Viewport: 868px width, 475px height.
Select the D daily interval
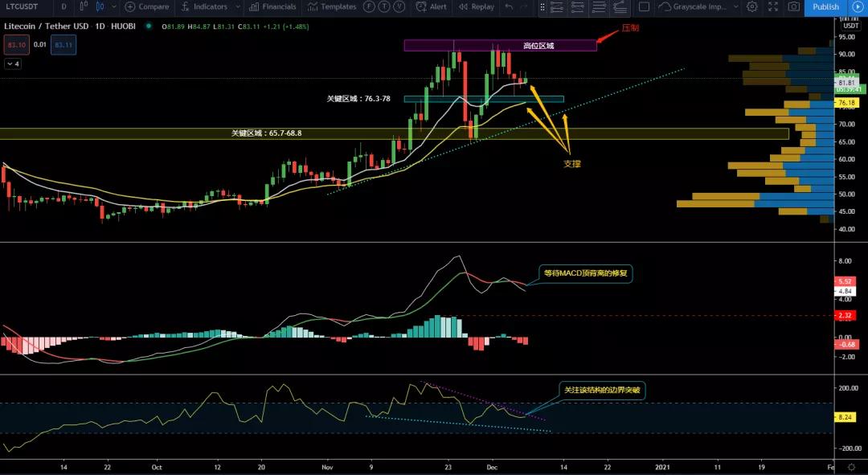coord(63,6)
